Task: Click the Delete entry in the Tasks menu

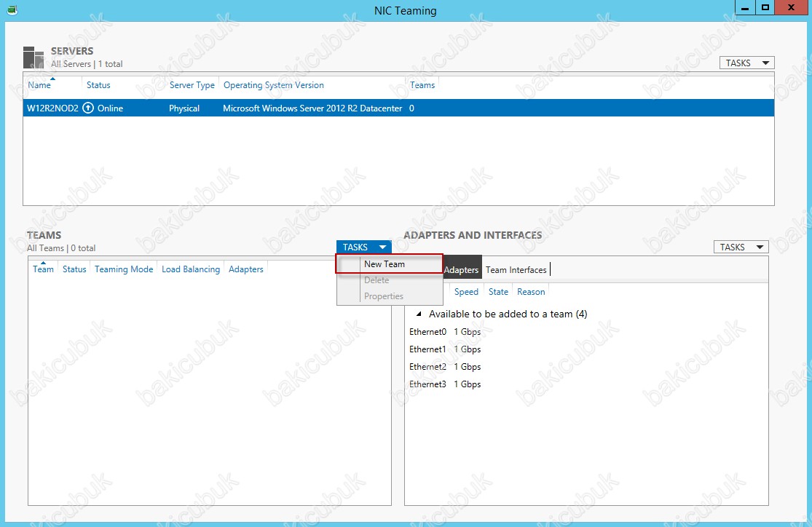Action: (390, 280)
